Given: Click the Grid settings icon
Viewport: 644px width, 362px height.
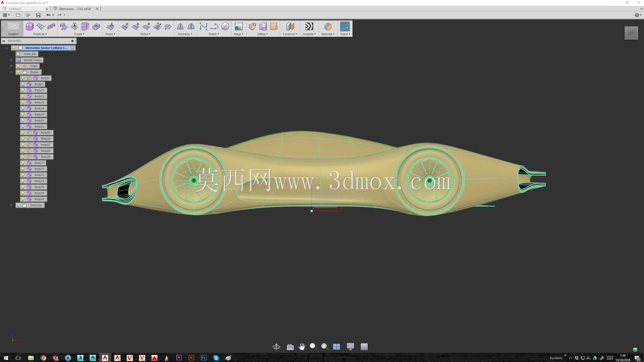Looking at the screenshot, I should (364, 347).
